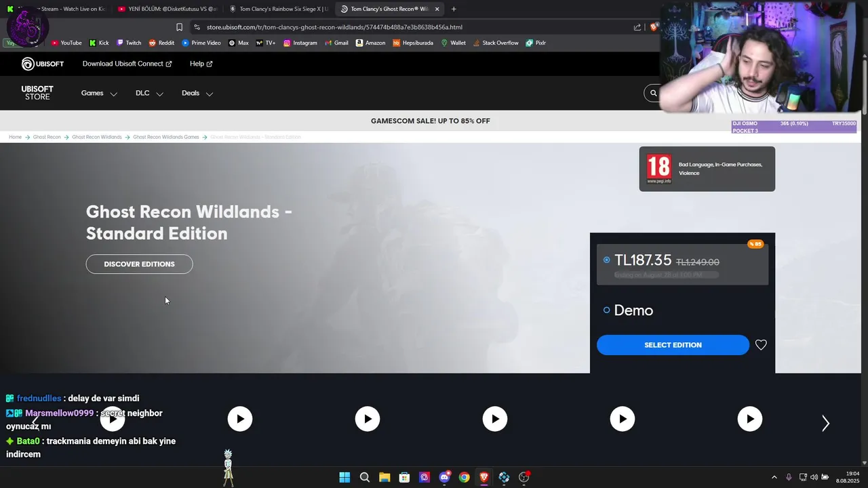This screenshot has height=488, width=868.
Task: Advance carousel with the right arrow
Action: (x=825, y=424)
